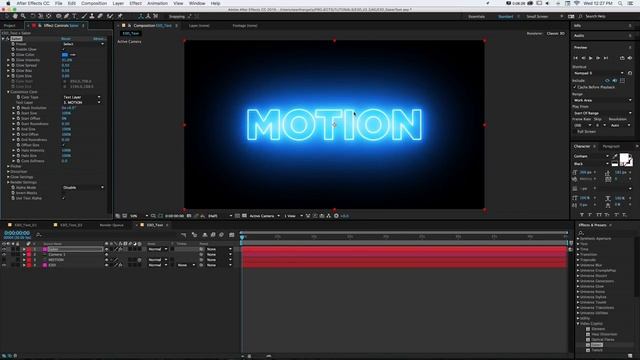Viewport: 640px width, 360px height.
Task: Select the Hand tool in the toolbar
Action: tap(15, 16)
